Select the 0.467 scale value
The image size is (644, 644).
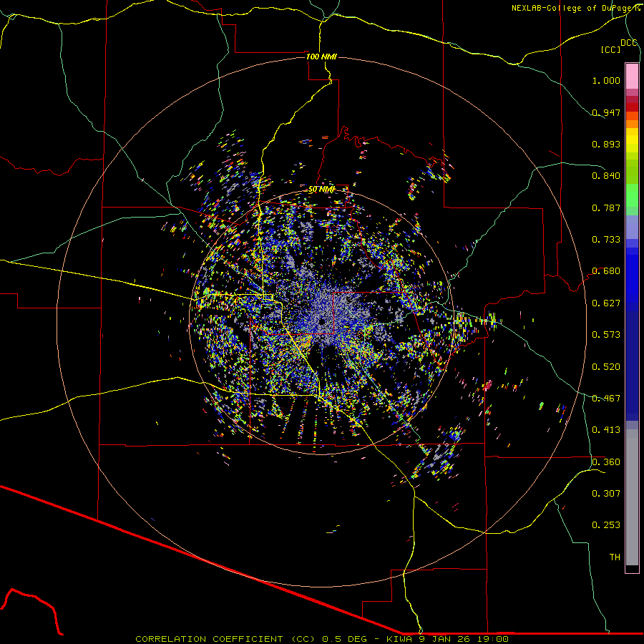click(x=606, y=399)
